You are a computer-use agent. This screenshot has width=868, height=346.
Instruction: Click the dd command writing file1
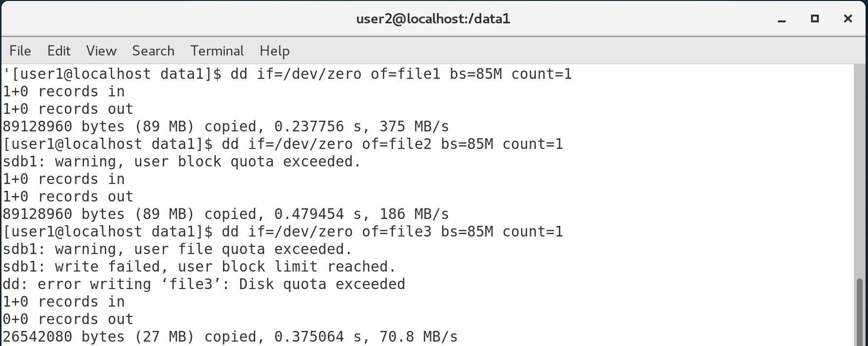point(401,74)
